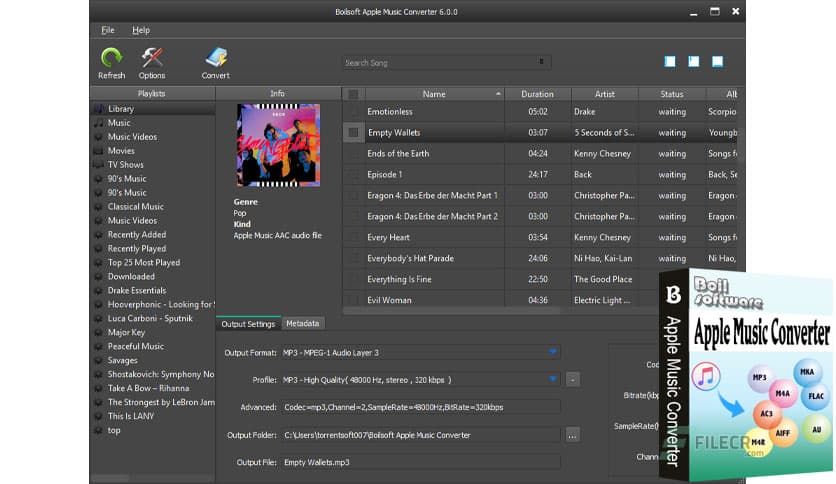Click the This Is LANY playlist icon
Screen dimensions: 836x484
[x=99, y=416]
